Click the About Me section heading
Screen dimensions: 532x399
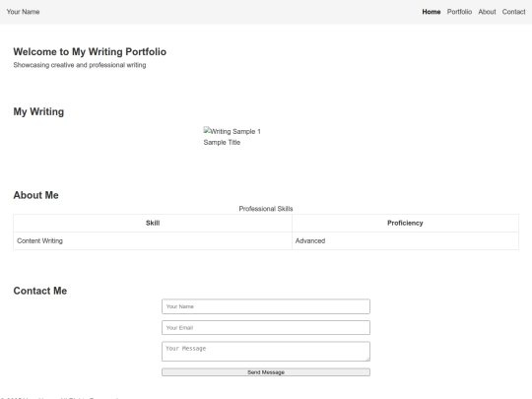(36, 195)
